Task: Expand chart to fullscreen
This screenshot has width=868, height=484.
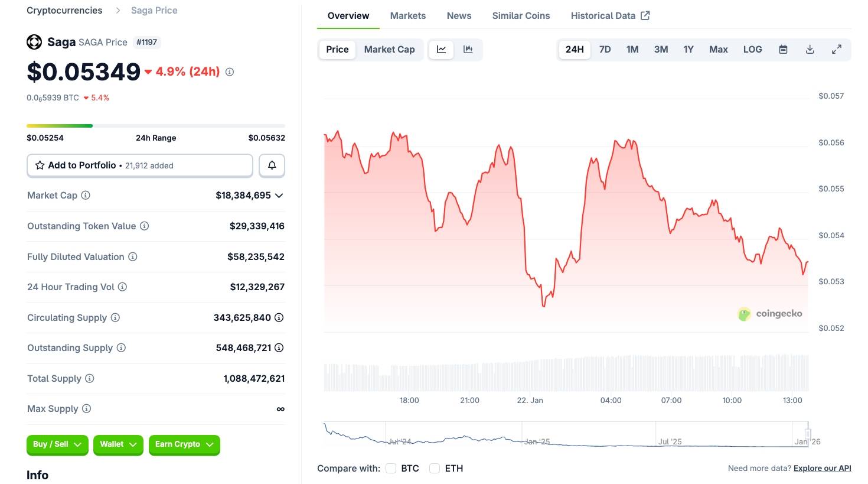Action: [836, 49]
